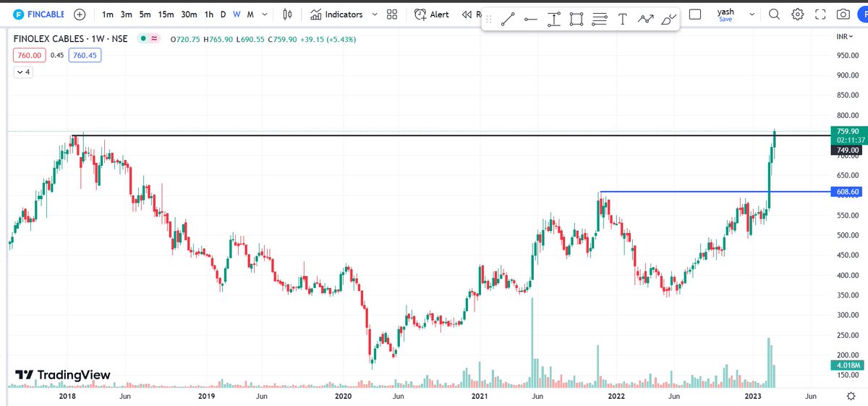Select the Rectangle drawing tool
Screen dimensions: 868x406
tap(576, 20)
